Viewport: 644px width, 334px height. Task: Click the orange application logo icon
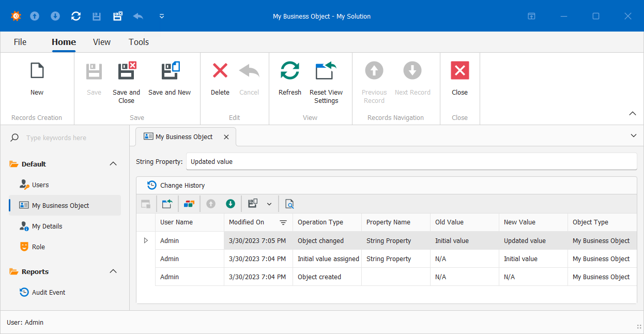(16, 16)
